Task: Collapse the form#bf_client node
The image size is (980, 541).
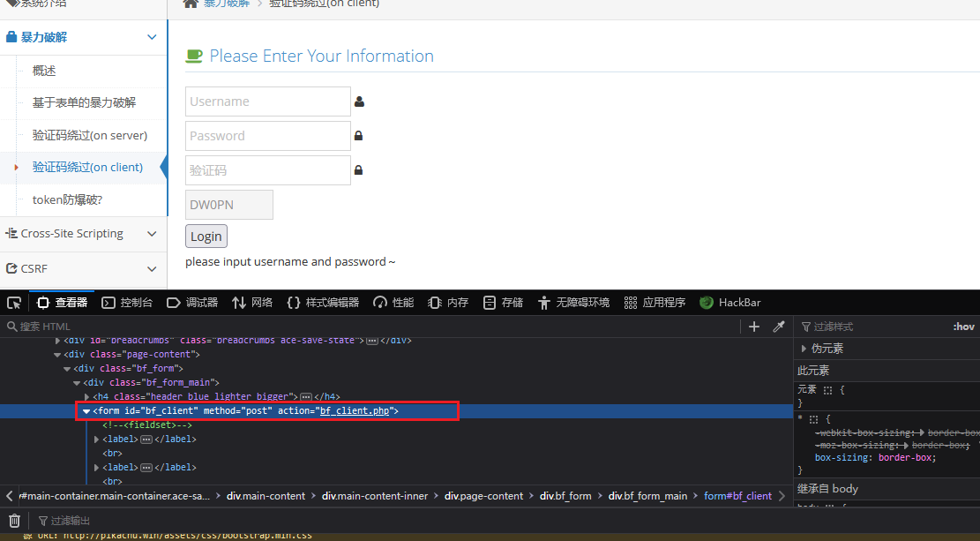Action: pyautogui.click(x=86, y=411)
